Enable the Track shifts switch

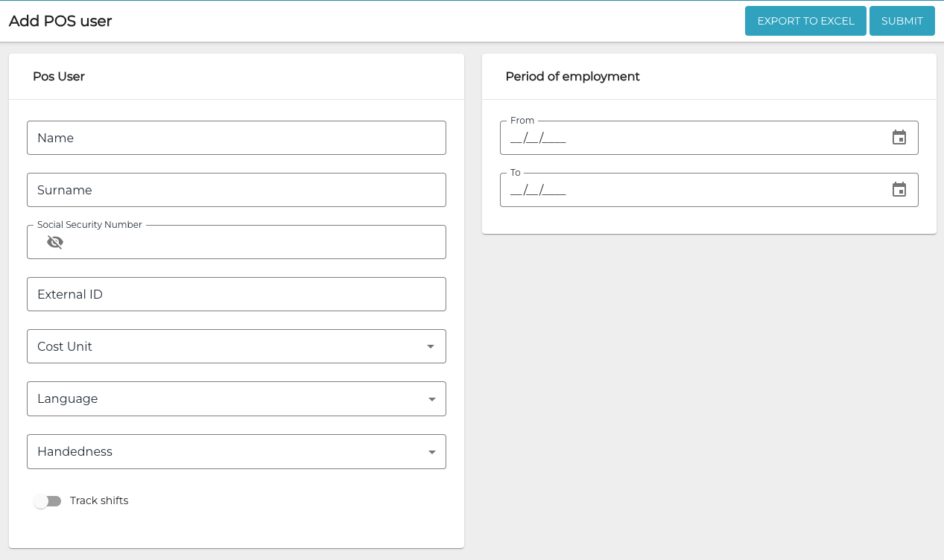[48, 501]
